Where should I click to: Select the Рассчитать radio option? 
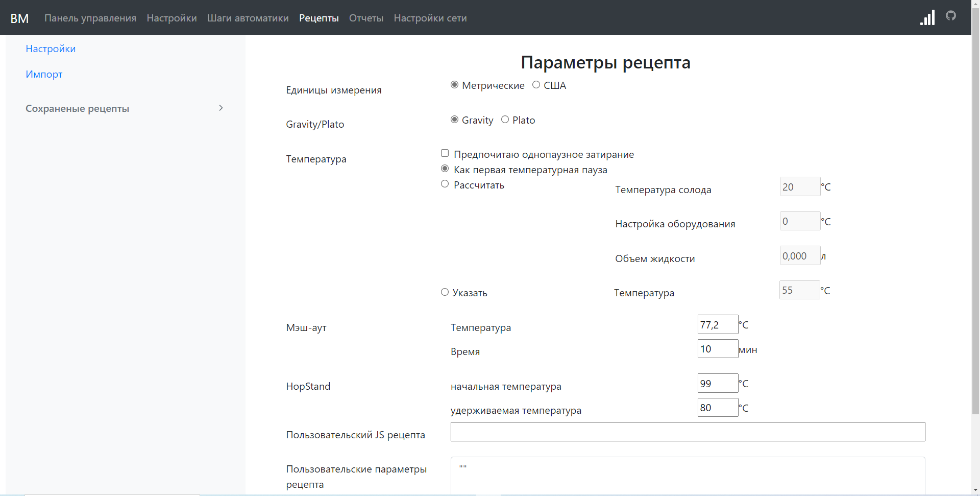(x=445, y=184)
